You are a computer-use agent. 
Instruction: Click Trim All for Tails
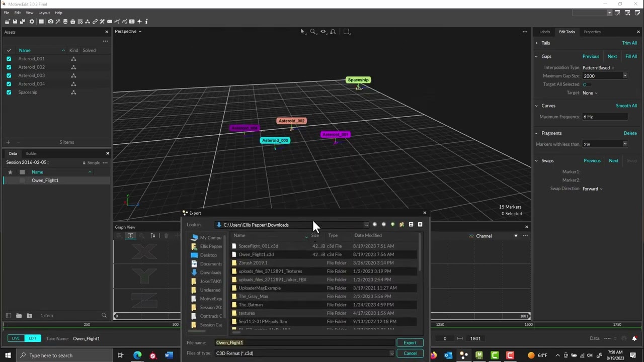click(629, 43)
